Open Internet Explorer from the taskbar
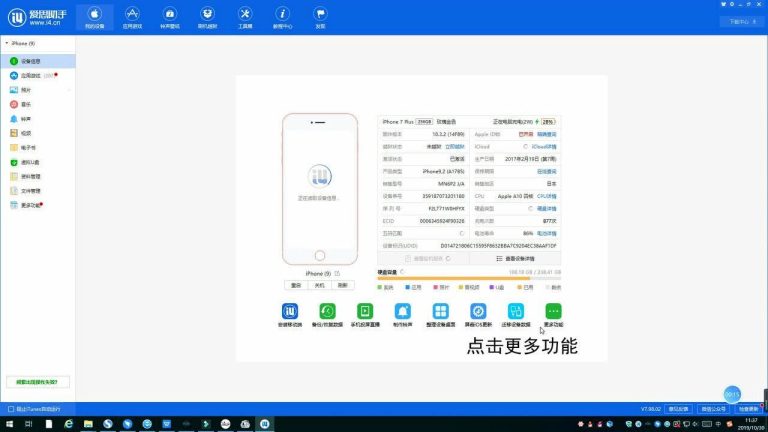This screenshot has height=432, width=768. click(x=69, y=424)
